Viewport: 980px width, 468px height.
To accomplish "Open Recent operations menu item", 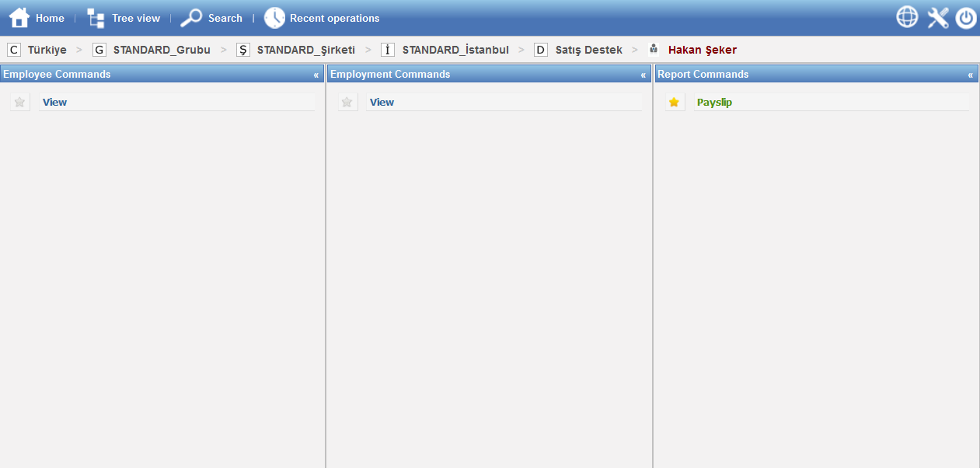I will 334,18.
